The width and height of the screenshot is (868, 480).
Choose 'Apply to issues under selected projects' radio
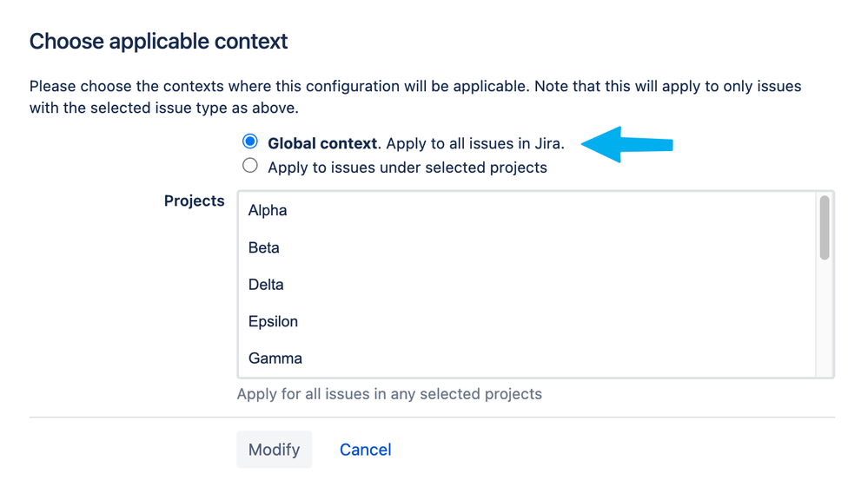250,165
